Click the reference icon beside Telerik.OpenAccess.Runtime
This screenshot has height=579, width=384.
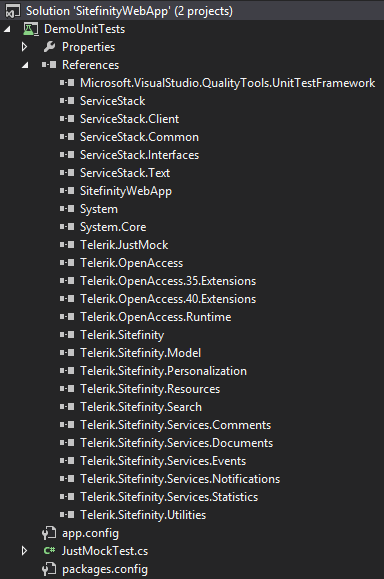tap(67, 316)
